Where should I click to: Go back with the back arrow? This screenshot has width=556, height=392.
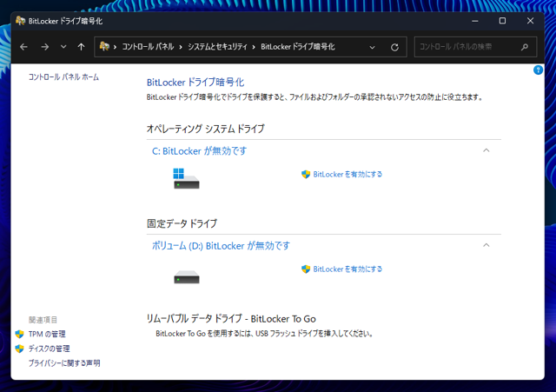23,47
